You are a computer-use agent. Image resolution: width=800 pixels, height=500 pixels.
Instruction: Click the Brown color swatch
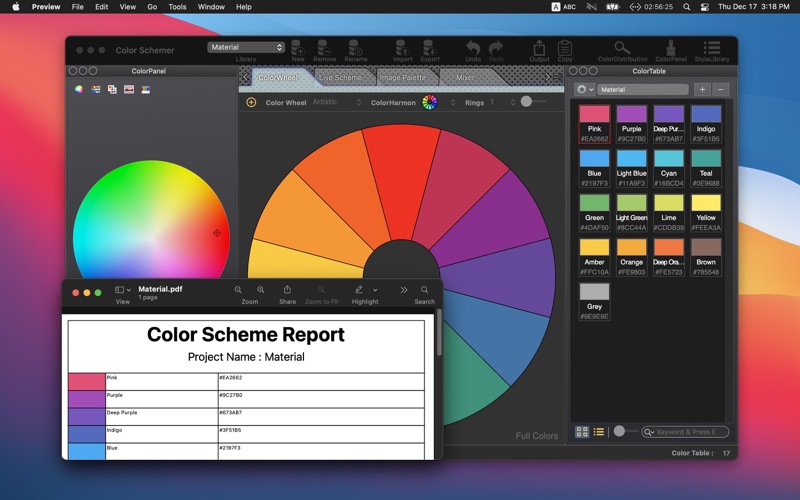pyautogui.click(x=706, y=257)
